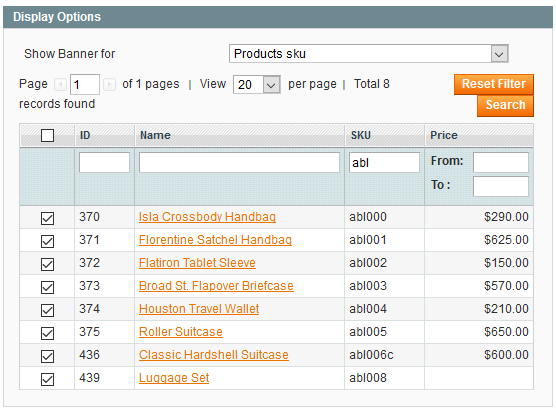Open the Broad St. Flapover Briefcase link

[x=216, y=286]
